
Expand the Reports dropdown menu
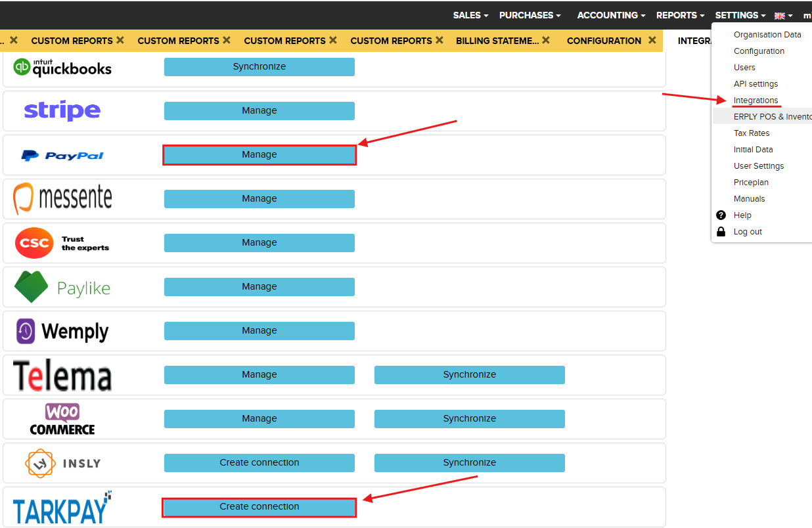click(680, 15)
